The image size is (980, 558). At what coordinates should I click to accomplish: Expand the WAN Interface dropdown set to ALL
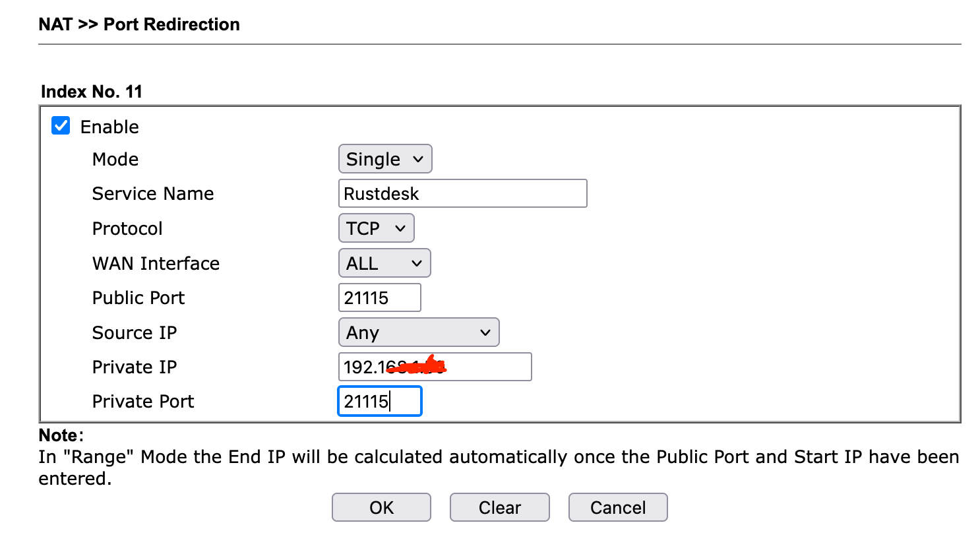pyautogui.click(x=384, y=263)
